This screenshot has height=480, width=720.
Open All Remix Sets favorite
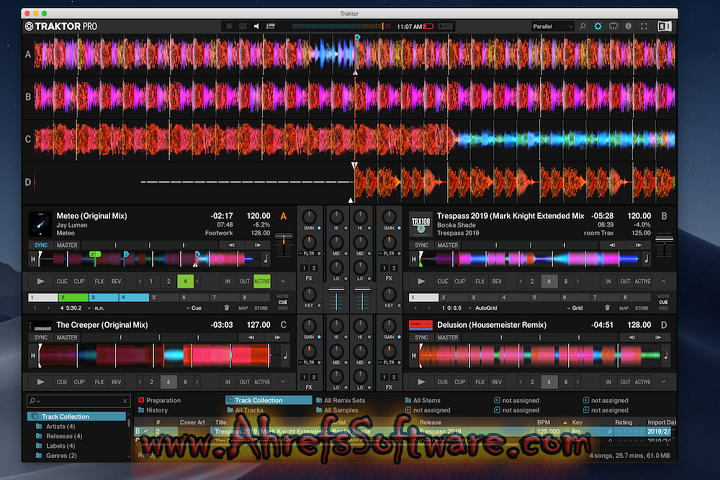tap(340, 401)
